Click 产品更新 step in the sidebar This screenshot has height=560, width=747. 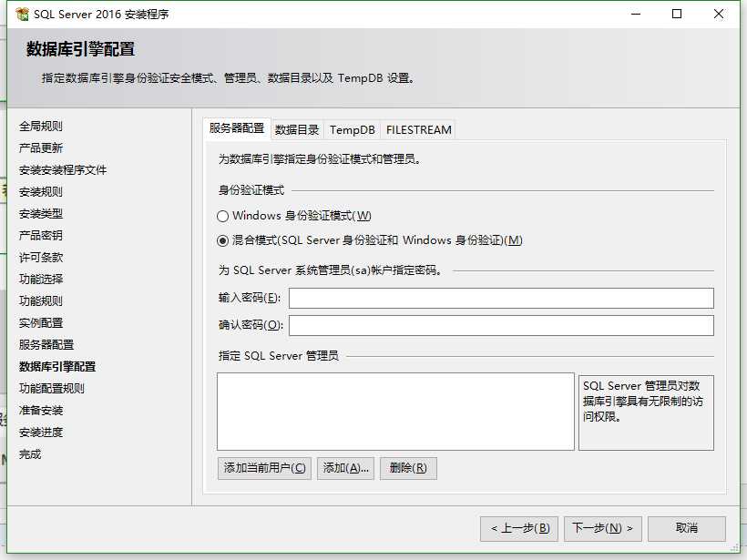[x=41, y=148]
